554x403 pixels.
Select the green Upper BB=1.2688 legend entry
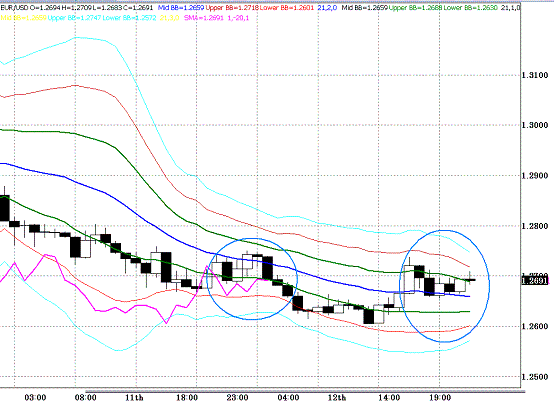[x=416, y=7]
